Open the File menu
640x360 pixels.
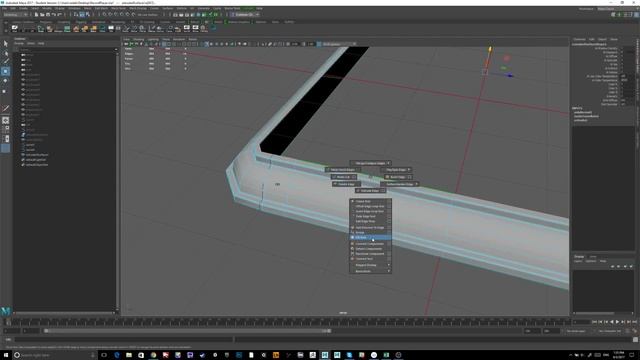click(x=5, y=9)
